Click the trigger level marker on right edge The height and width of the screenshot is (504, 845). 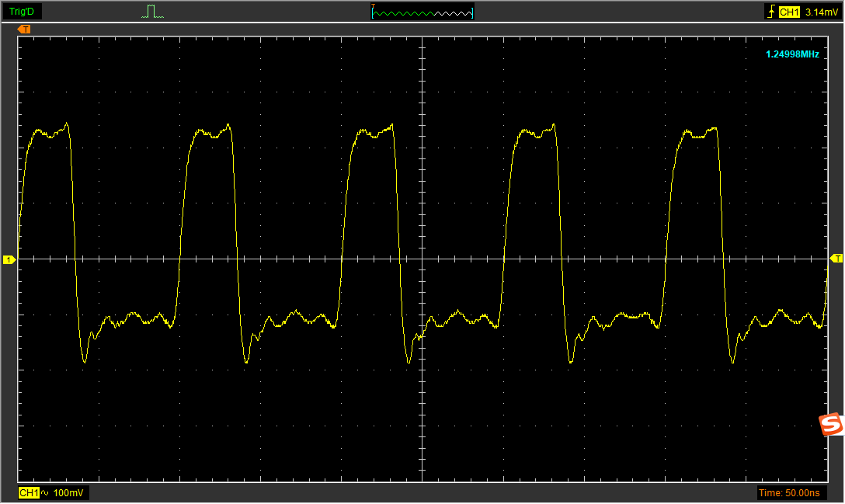click(836, 258)
